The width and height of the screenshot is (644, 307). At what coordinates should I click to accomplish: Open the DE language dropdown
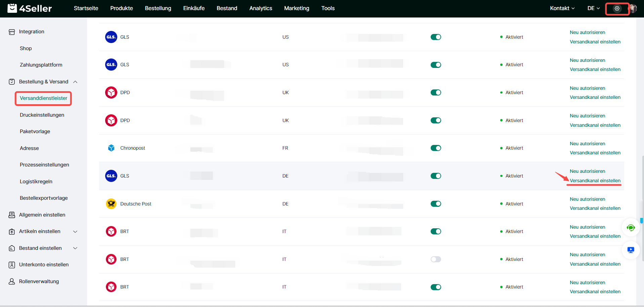(x=593, y=8)
